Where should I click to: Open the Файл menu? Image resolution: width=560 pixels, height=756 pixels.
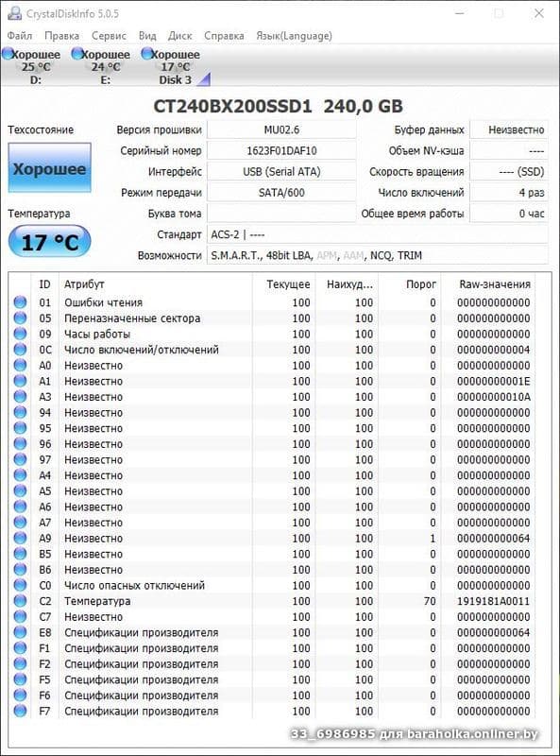[x=20, y=36]
